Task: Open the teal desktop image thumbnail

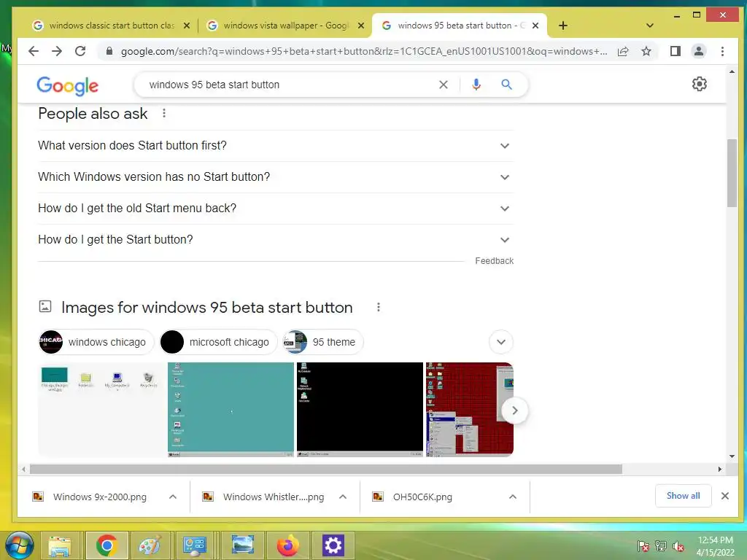Action: 231,410
